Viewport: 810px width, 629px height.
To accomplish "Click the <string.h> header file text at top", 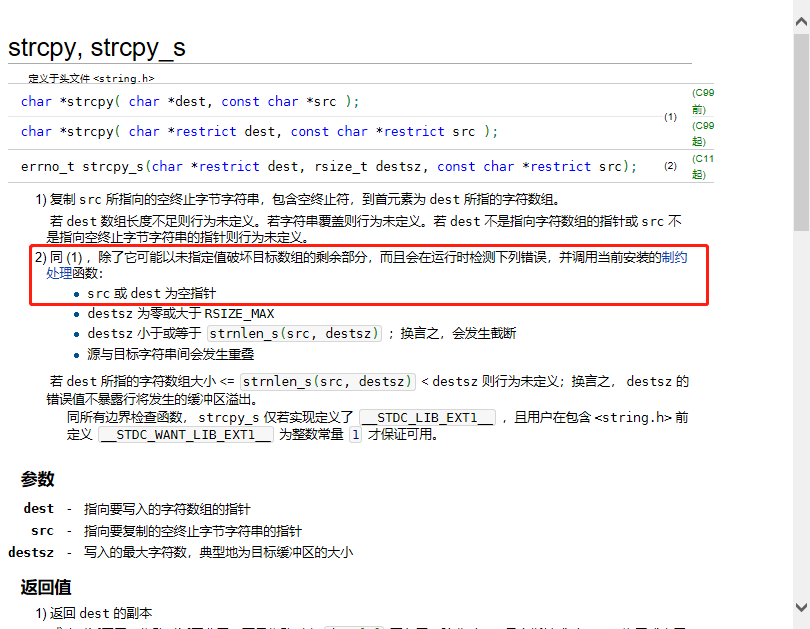I will [124, 78].
